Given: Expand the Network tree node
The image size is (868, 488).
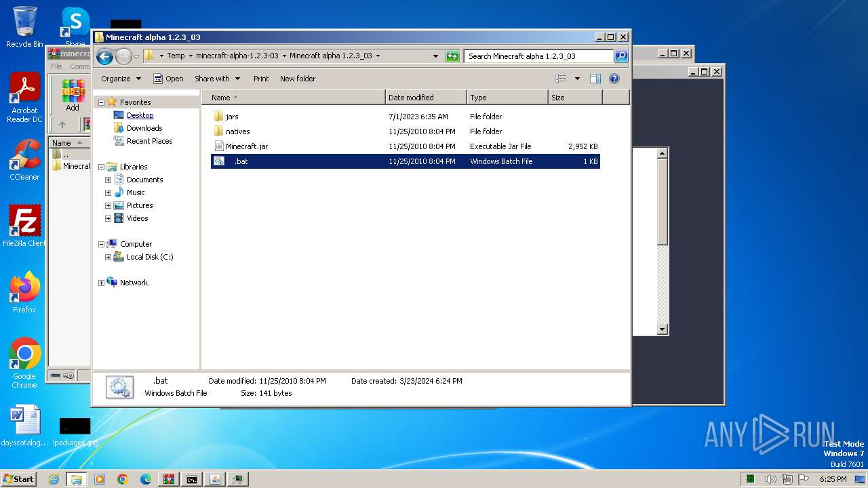Looking at the screenshot, I should (x=102, y=283).
